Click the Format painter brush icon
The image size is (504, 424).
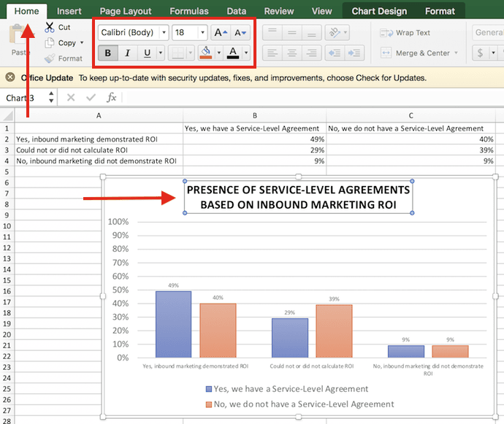tap(49, 58)
